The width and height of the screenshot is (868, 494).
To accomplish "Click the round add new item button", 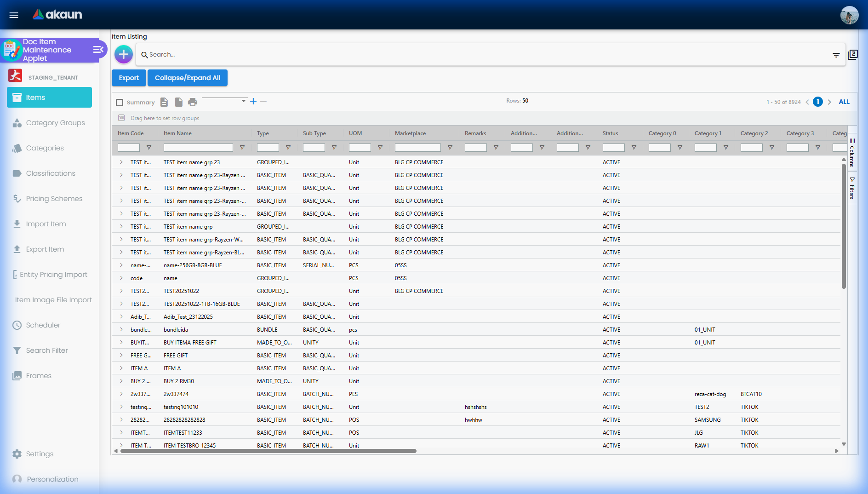I will pos(123,54).
